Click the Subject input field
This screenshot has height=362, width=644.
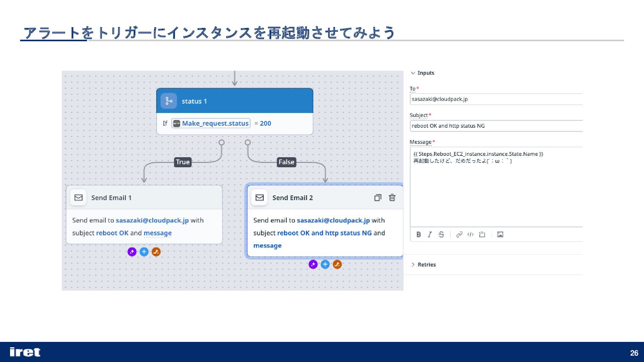point(496,126)
